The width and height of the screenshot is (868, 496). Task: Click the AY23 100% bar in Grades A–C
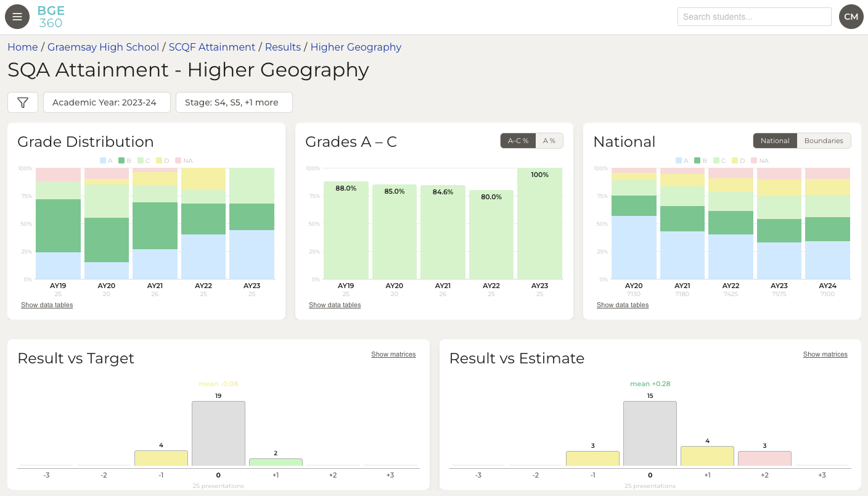click(x=539, y=223)
